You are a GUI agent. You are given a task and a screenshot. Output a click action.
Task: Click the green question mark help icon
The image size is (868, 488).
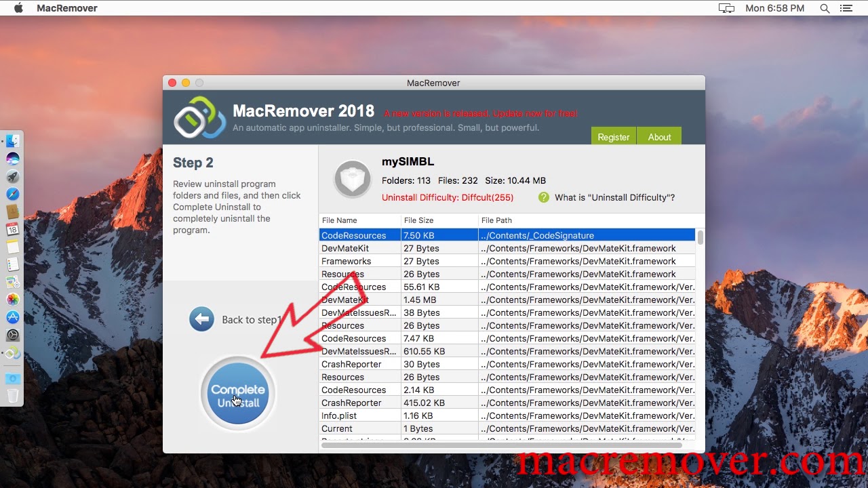[x=544, y=197]
